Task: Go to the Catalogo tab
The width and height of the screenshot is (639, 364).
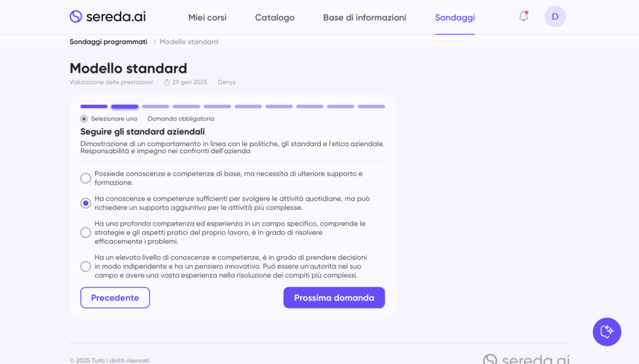Action: click(275, 17)
